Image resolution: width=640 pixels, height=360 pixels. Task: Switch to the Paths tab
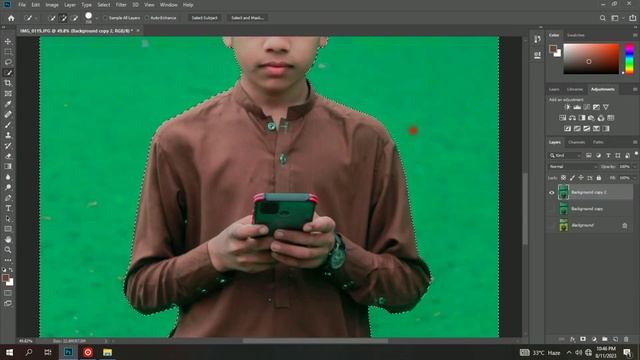598,142
